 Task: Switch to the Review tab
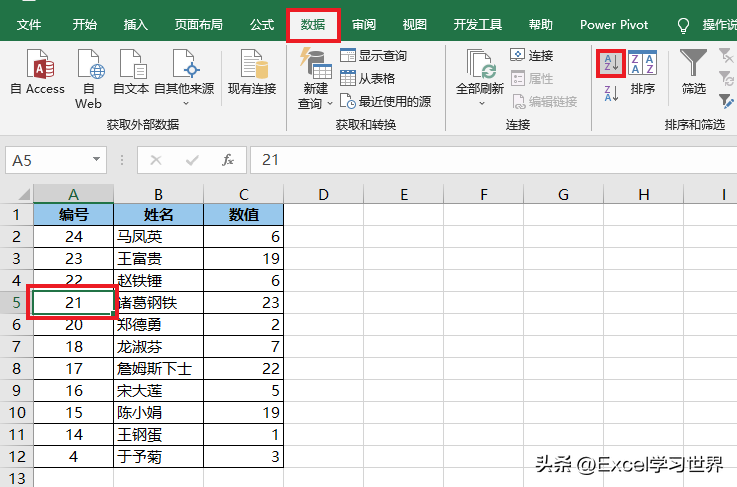364,24
